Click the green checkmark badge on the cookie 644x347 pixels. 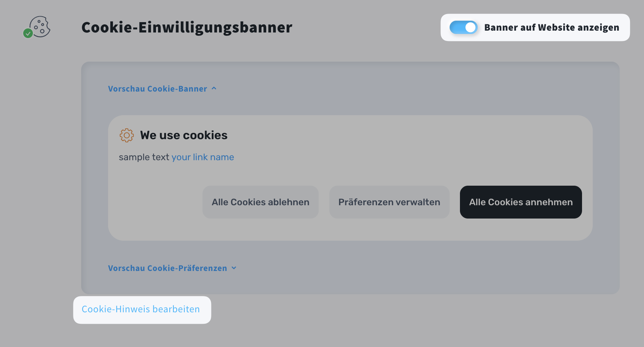(x=28, y=34)
